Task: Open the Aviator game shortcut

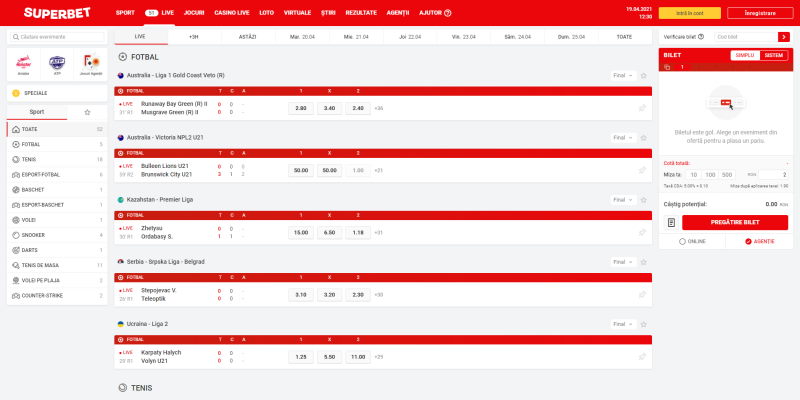Action: (23, 65)
